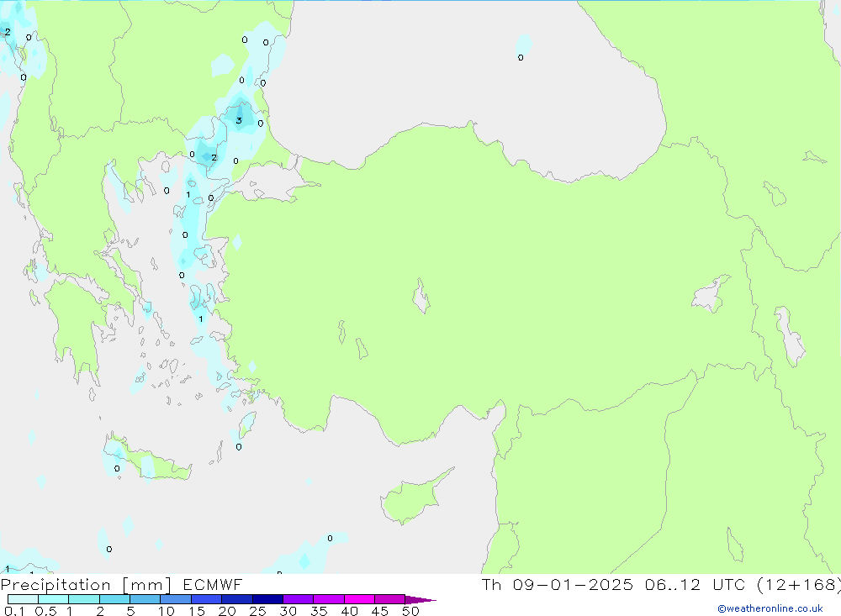Click the '0' value in the Black Sea
The image size is (841, 616).
(521, 57)
